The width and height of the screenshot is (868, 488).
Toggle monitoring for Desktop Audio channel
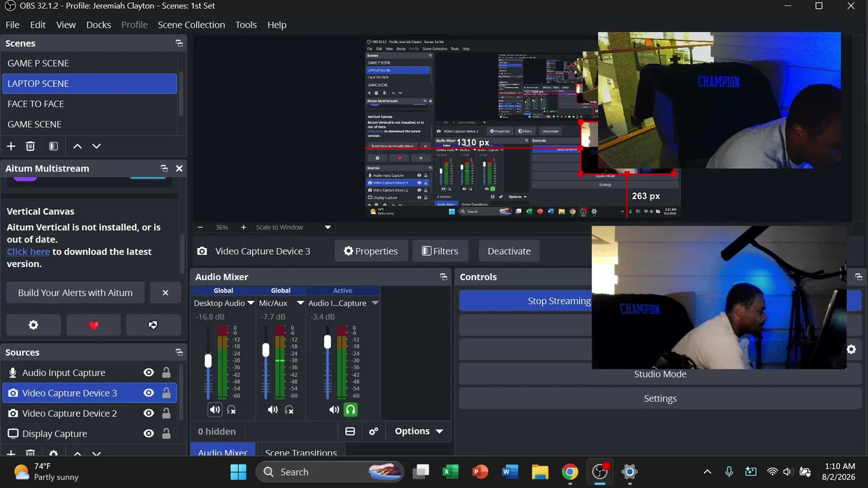232,409
